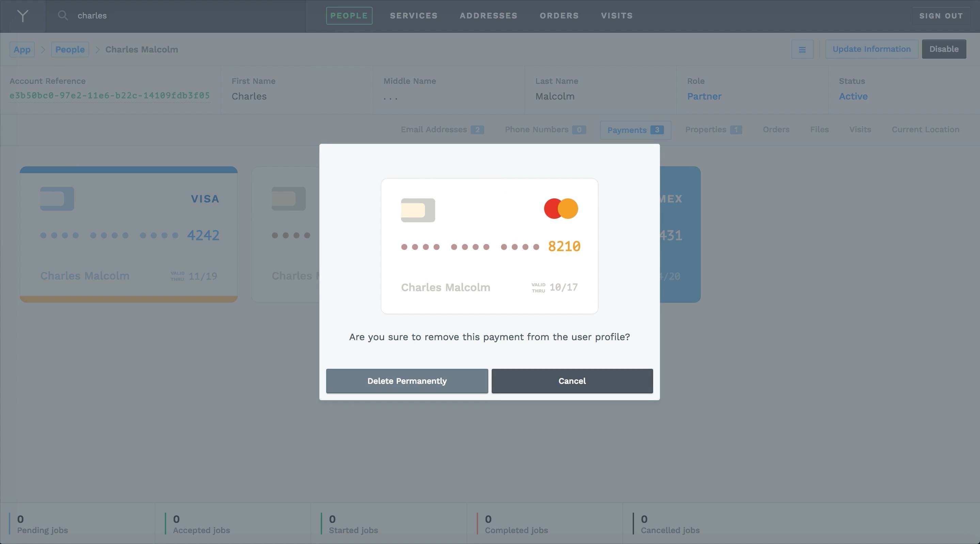The height and width of the screenshot is (544, 980).
Task: Click the Mastercard payment icon
Action: 560,208
